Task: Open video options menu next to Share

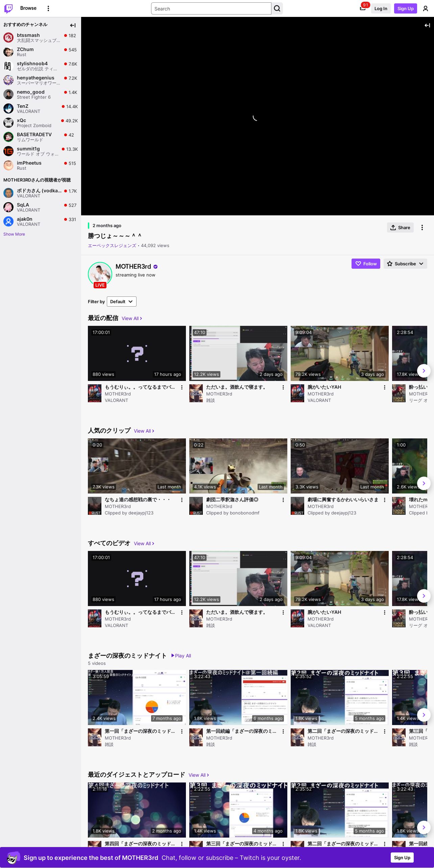Action: click(x=422, y=227)
